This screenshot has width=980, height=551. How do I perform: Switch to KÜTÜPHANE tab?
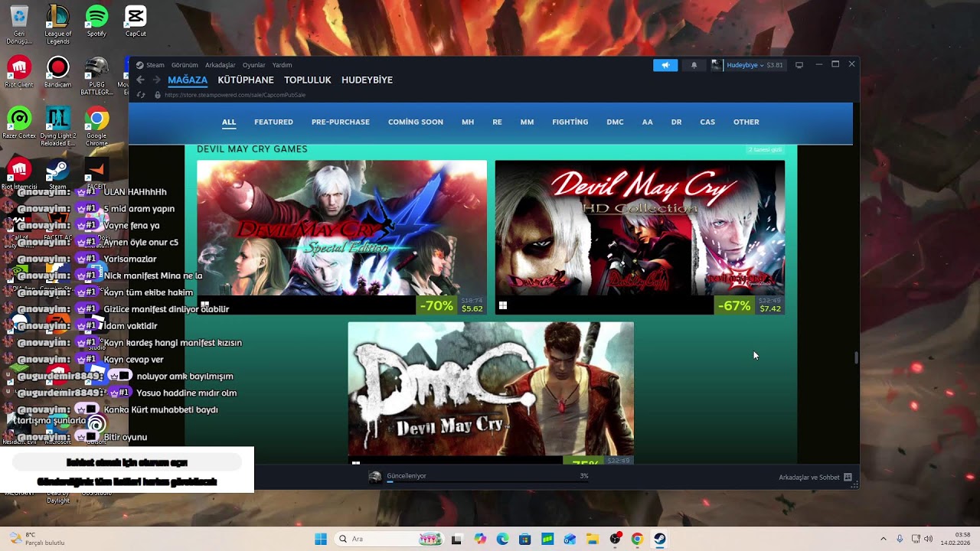click(246, 80)
